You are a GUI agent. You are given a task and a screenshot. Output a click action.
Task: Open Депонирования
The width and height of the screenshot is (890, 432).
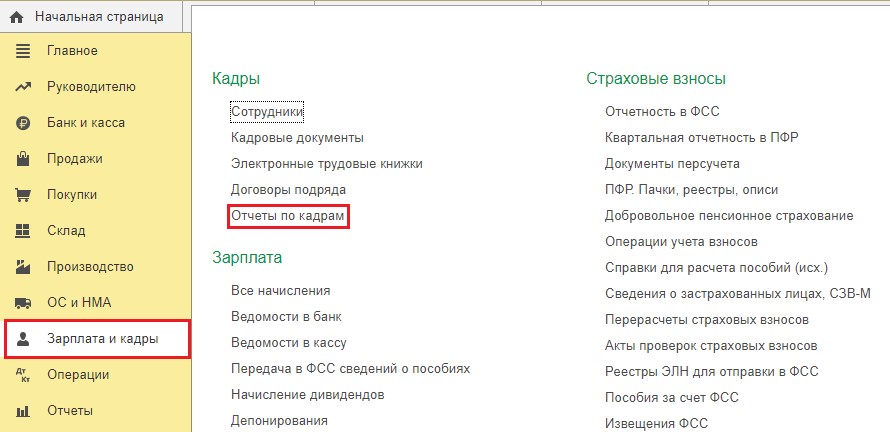(x=279, y=421)
